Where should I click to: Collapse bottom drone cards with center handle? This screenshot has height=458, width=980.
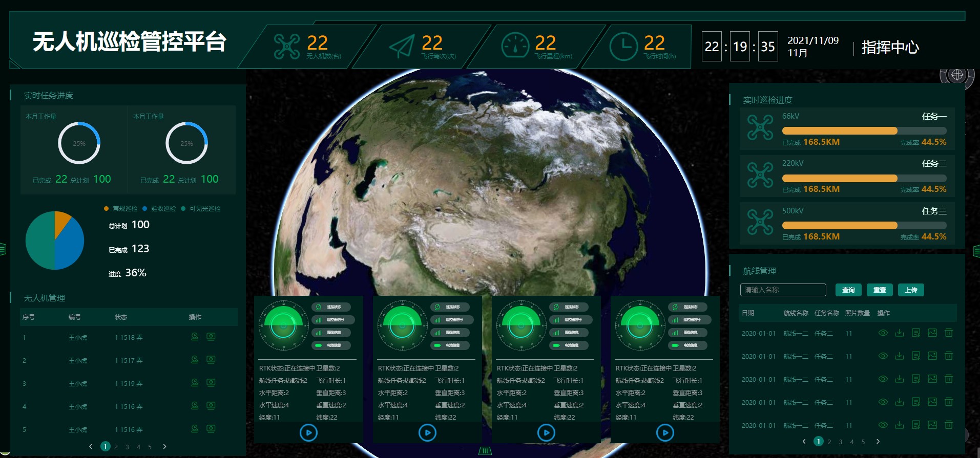(485, 451)
